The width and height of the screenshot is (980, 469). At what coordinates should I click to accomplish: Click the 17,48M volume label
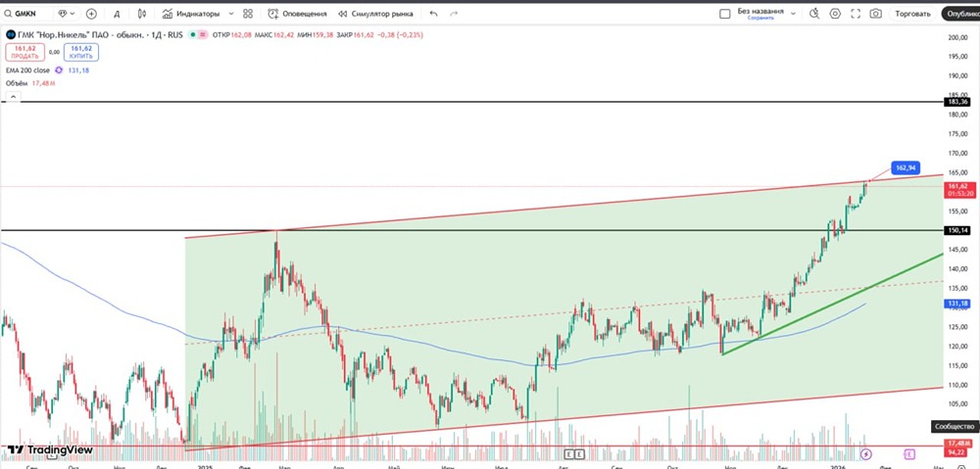click(958, 443)
